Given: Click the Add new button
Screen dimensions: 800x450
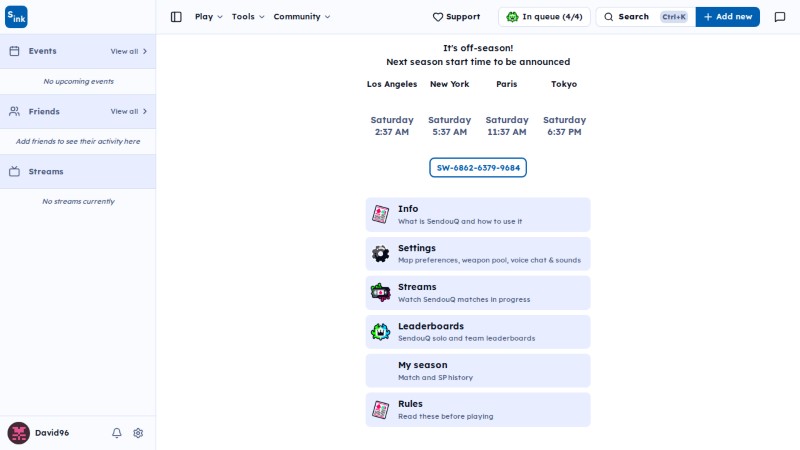Looking at the screenshot, I should tap(728, 17).
